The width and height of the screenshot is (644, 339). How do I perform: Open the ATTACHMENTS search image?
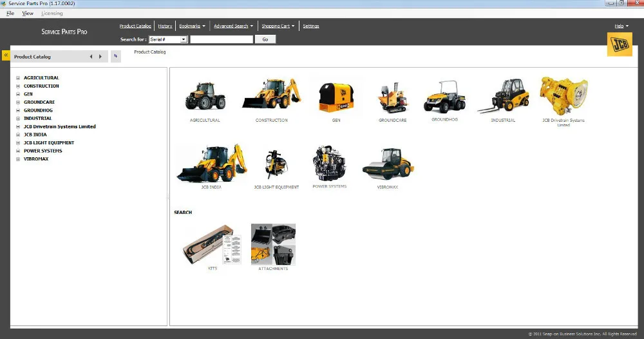[273, 244]
